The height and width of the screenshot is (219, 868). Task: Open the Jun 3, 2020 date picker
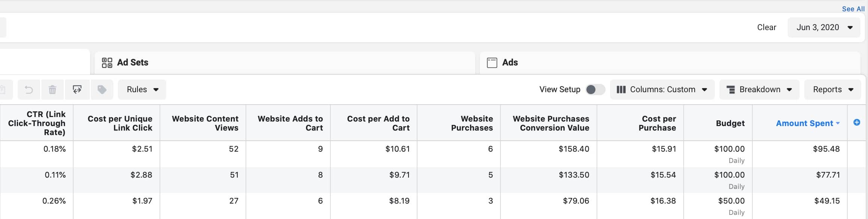pos(824,27)
